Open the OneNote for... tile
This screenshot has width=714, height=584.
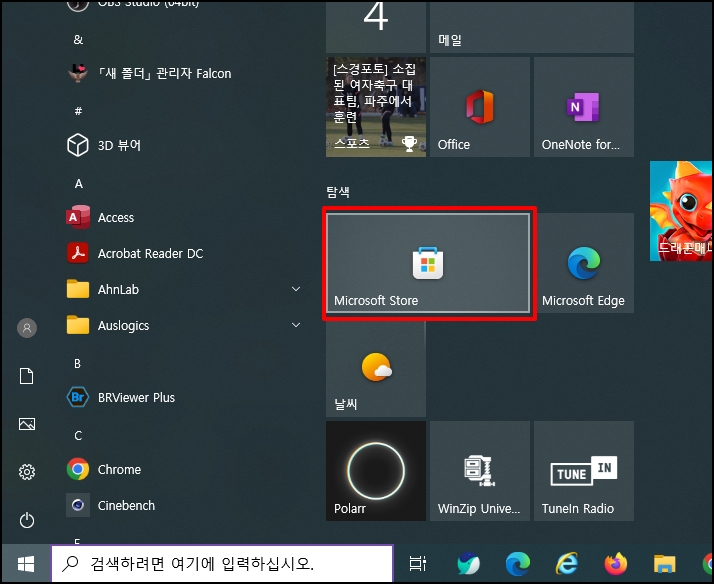click(x=584, y=107)
